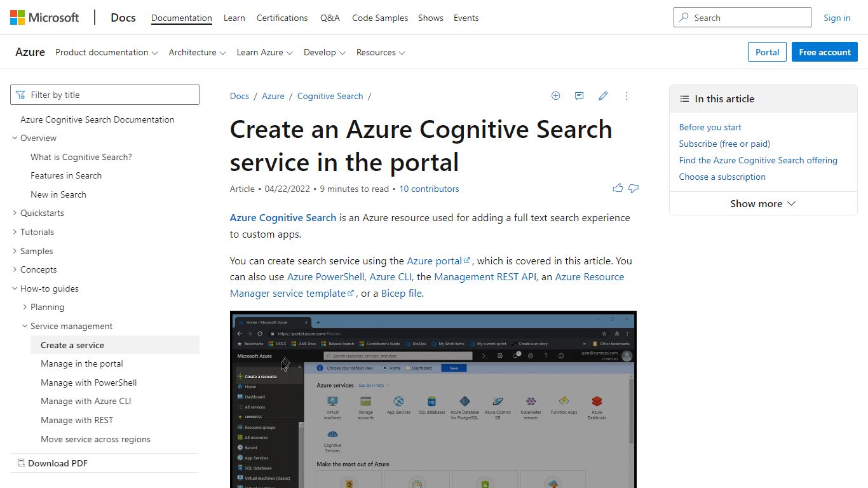
Task: Select the Documentation tab
Action: [x=182, y=18]
